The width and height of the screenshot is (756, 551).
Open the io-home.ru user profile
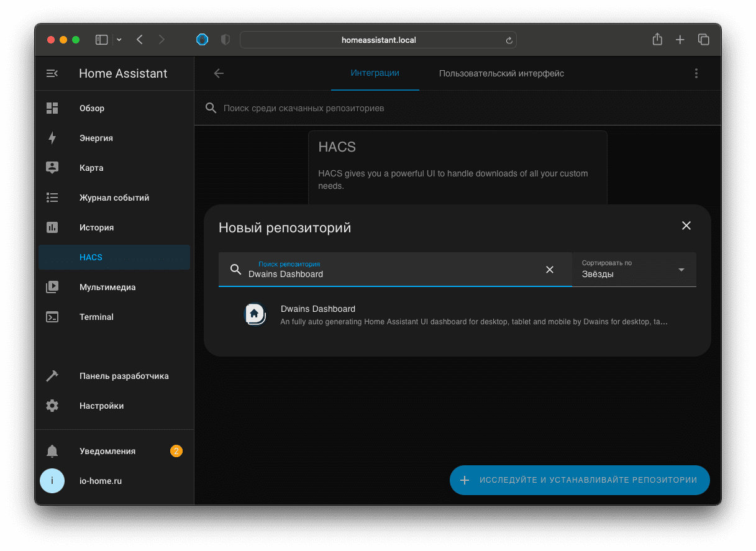coord(100,481)
